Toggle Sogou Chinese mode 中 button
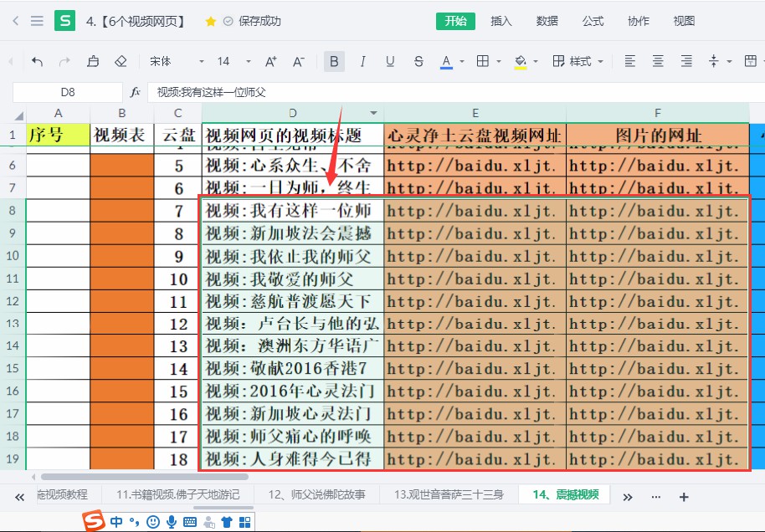 point(116,522)
